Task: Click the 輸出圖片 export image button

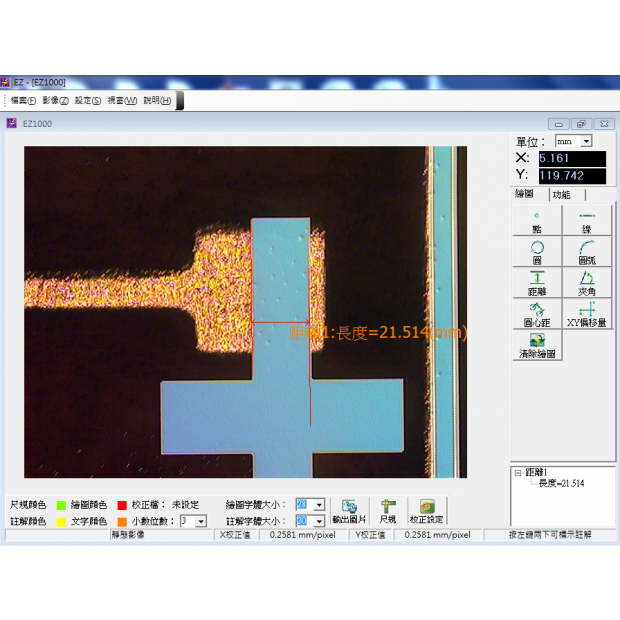Action: [349, 512]
